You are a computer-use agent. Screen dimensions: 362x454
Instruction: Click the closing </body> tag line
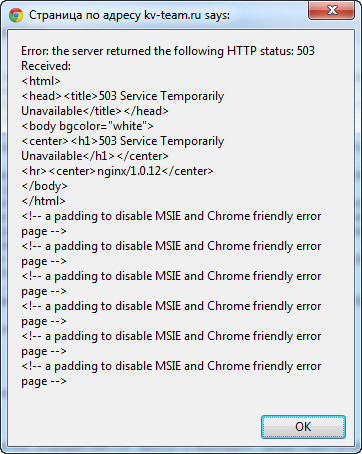(44, 186)
